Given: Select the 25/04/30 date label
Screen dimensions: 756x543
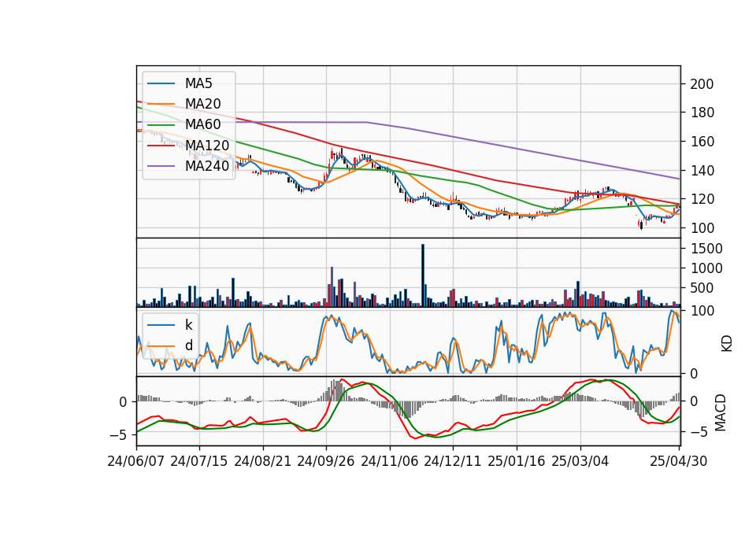Looking at the screenshot, I should 679,461.
